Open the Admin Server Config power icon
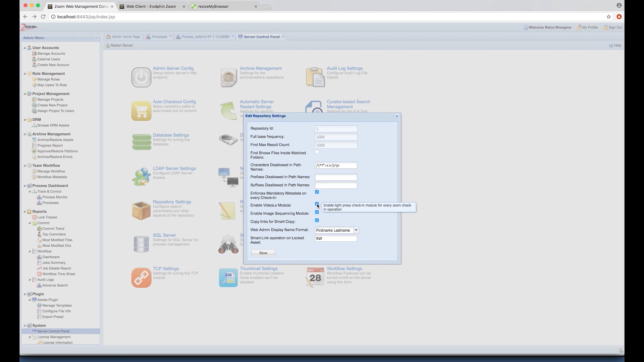Image resolution: width=644 pixels, height=362 pixels. click(141, 77)
